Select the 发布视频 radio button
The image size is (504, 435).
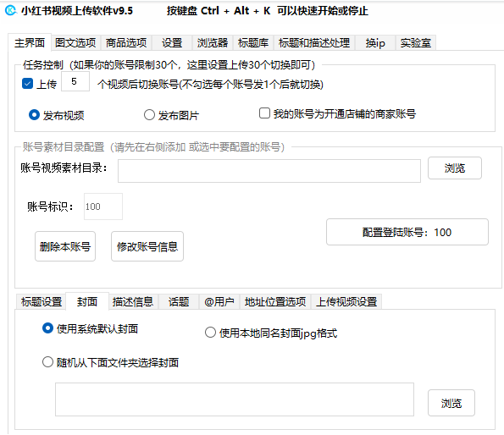click(34, 115)
